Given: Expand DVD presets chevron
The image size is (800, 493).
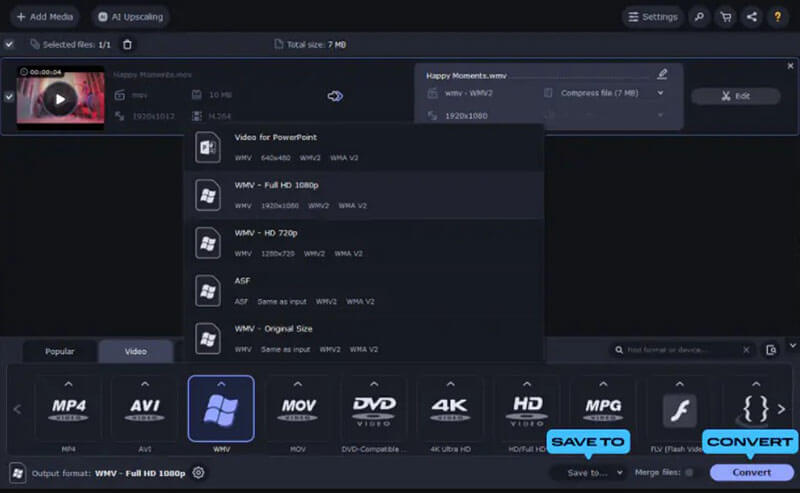Looking at the screenshot, I should coord(374,384).
